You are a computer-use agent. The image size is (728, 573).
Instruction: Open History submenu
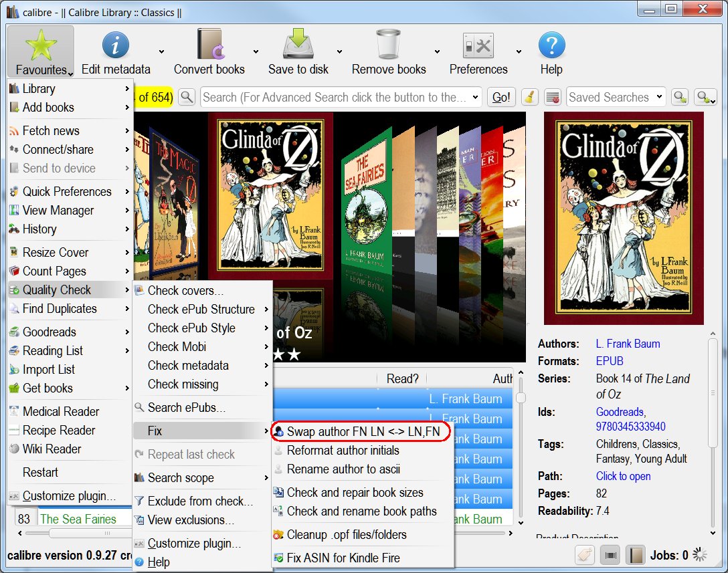pos(70,229)
